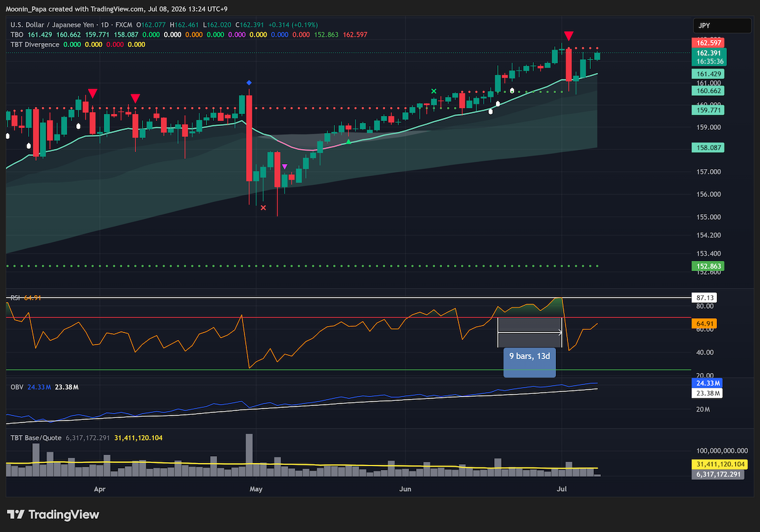Select the leftmost red triangle sell marker

[x=92, y=94]
